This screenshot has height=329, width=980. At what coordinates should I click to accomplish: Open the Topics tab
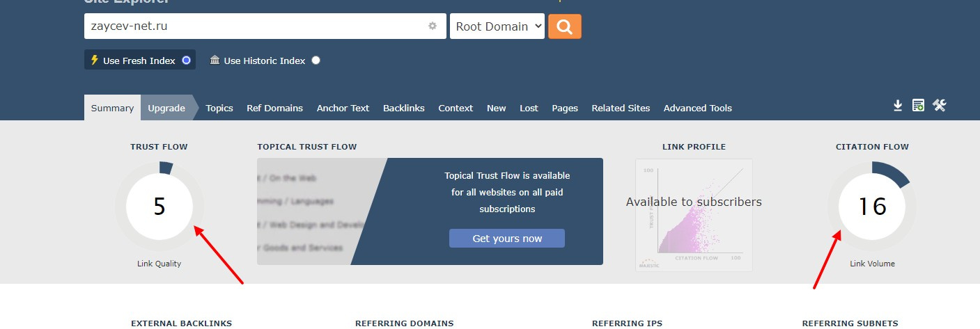click(x=219, y=108)
